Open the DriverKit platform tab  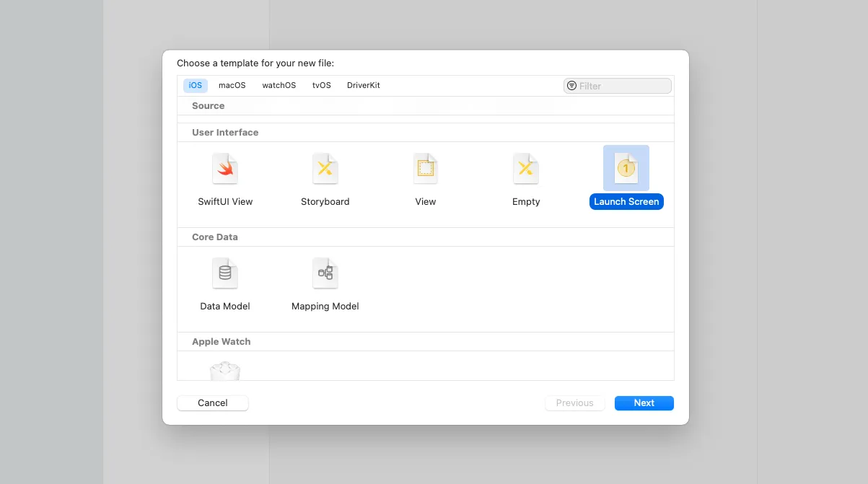click(364, 85)
